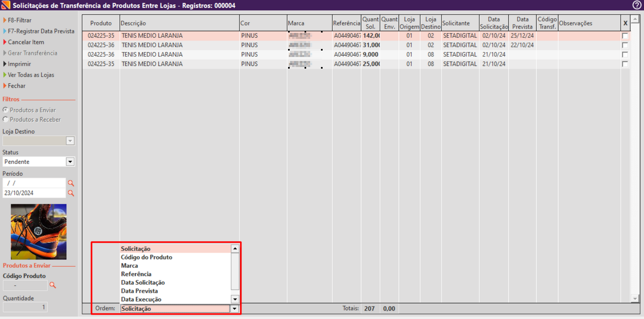
Task: Click the table scrollbar up arrow
Action: pos(635,19)
